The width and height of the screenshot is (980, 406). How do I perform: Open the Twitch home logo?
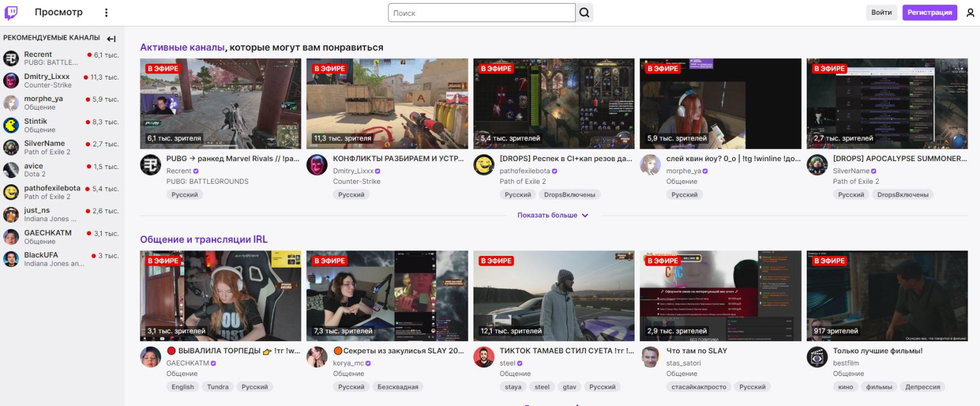coord(11,12)
